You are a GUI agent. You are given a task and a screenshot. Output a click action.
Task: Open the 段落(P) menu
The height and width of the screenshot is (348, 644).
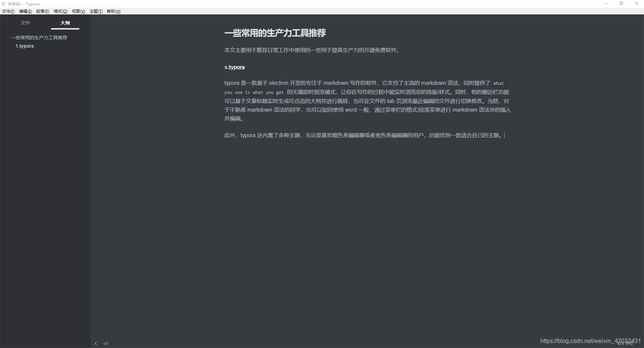tap(43, 11)
